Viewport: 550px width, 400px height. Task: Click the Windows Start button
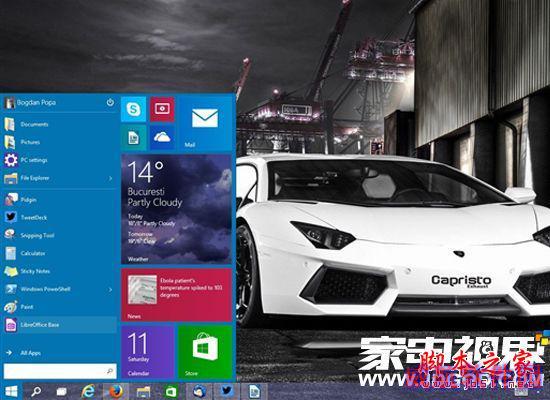coord(11,391)
